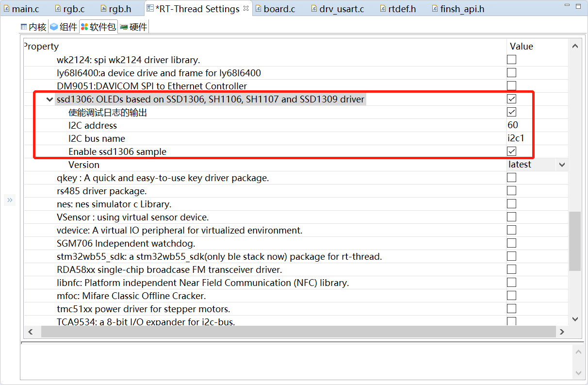Select the ssd1306 OLEDs driver row
This screenshot has height=385, width=588.
pyautogui.click(x=211, y=99)
